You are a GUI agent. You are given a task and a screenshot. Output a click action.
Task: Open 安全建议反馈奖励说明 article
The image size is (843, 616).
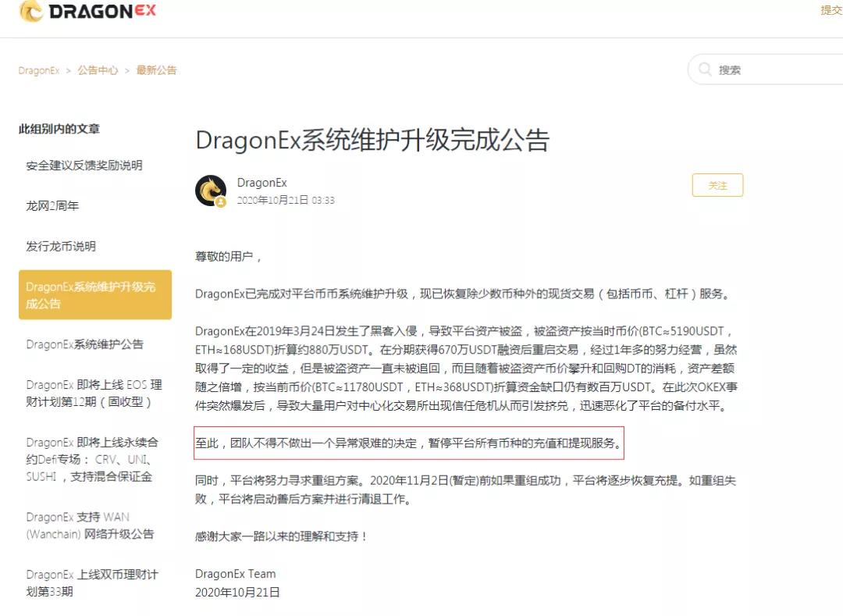(x=84, y=166)
